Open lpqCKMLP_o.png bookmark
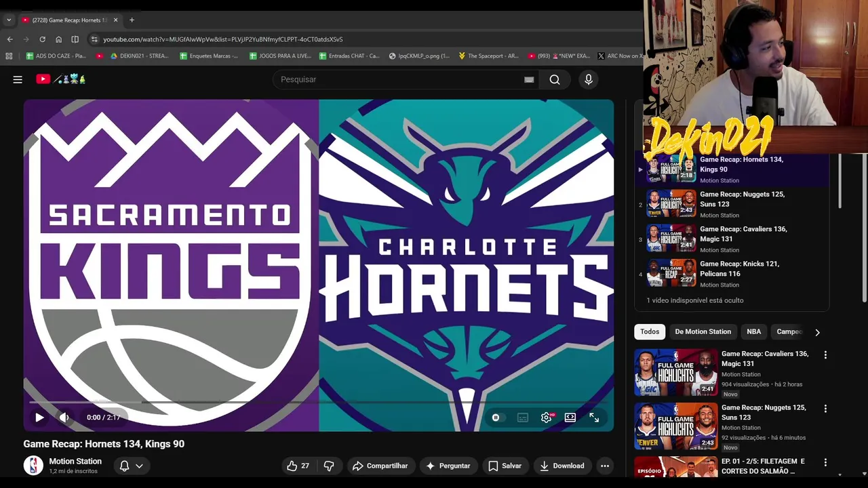The width and height of the screenshot is (868, 488). [x=419, y=56]
